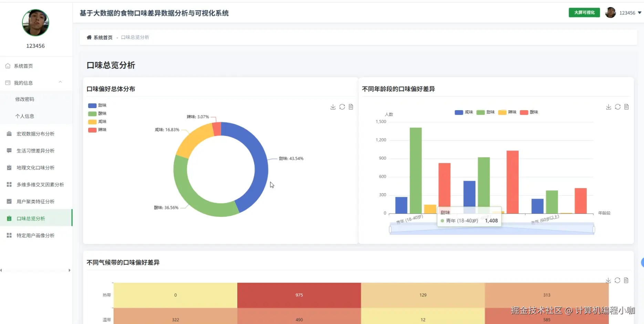This screenshot has height=324, width=644.
Task: Toggle the 酸味 legend in donut chart
Action: point(97,114)
